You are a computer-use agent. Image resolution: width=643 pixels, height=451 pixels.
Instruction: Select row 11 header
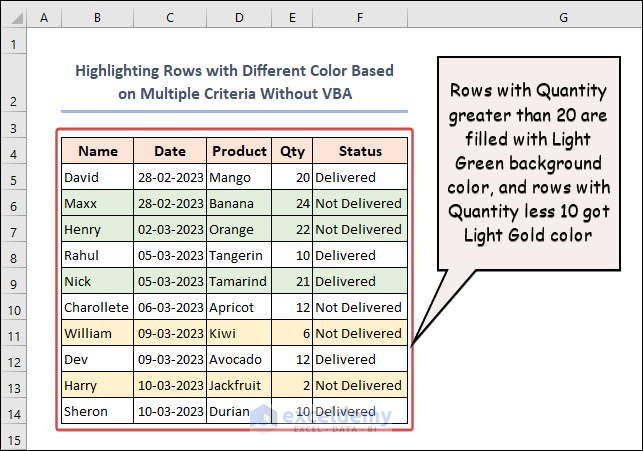click(x=14, y=333)
